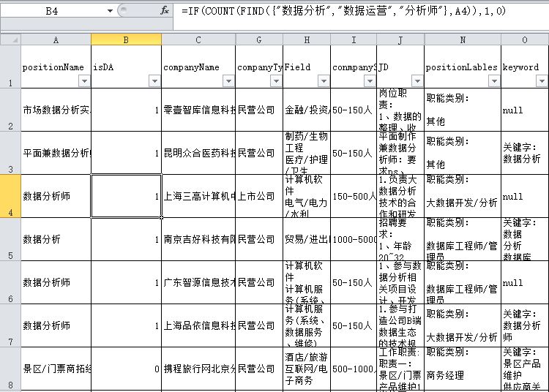The image size is (549, 392).
Task: Click cell 景区/门票商拓 in row 8
Action: (x=56, y=369)
